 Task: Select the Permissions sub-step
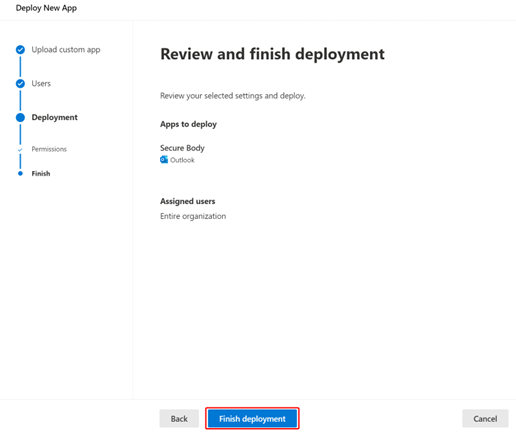[x=49, y=149]
